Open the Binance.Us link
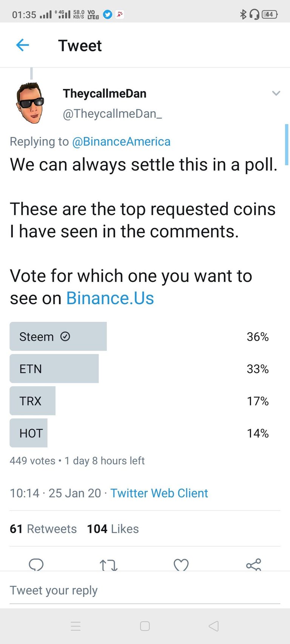The image size is (290, 644). pos(110,298)
